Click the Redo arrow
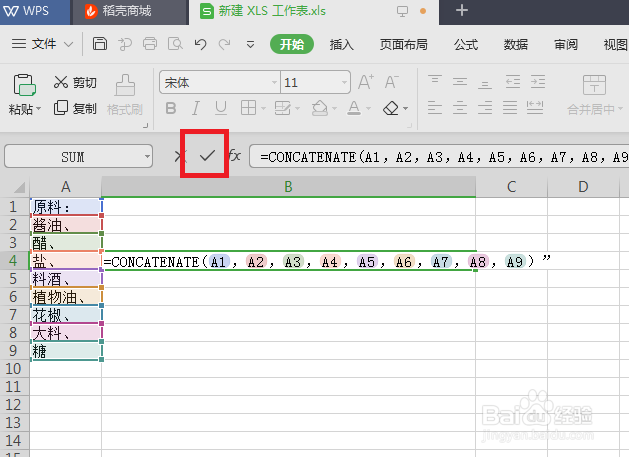The width and height of the screenshot is (629, 457). (225, 44)
